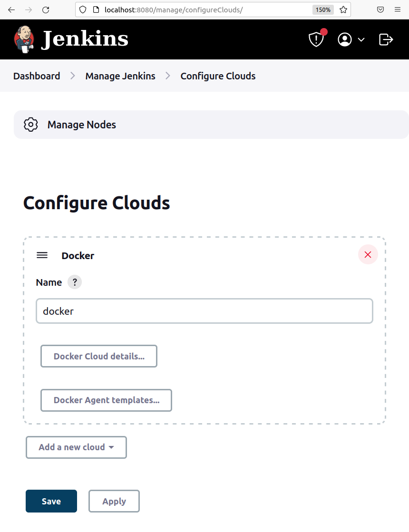Click the log out icon
The image size is (409, 532).
[x=386, y=39]
